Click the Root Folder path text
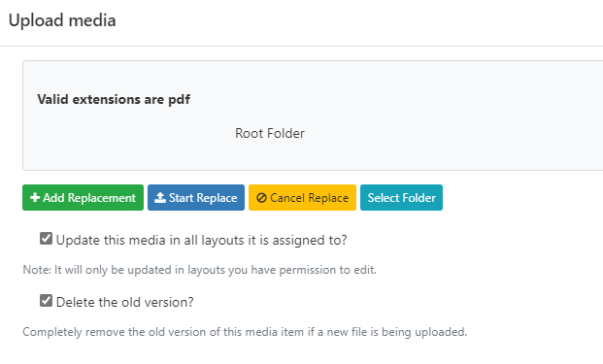This screenshot has width=603, height=364. 270,133
